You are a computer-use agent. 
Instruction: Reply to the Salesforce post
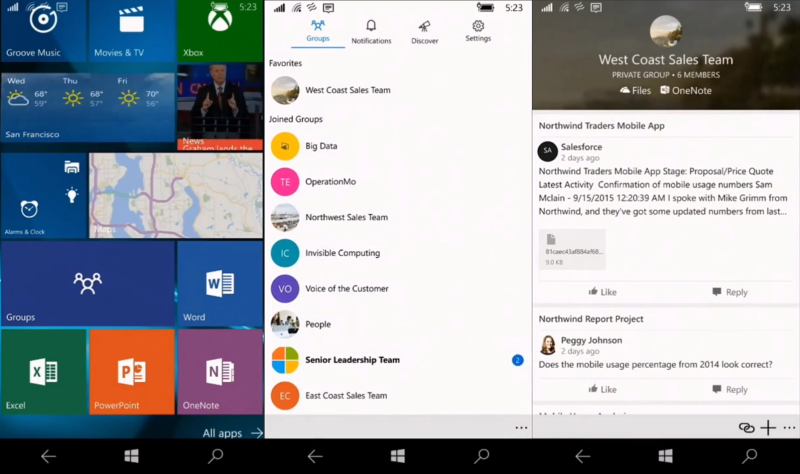click(730, 292)
